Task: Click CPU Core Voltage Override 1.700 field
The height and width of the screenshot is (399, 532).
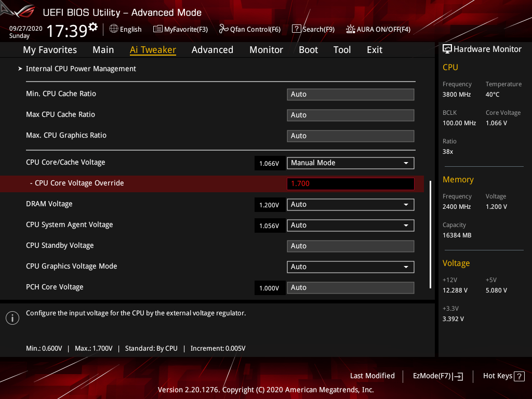Action: tap(351, 183)
